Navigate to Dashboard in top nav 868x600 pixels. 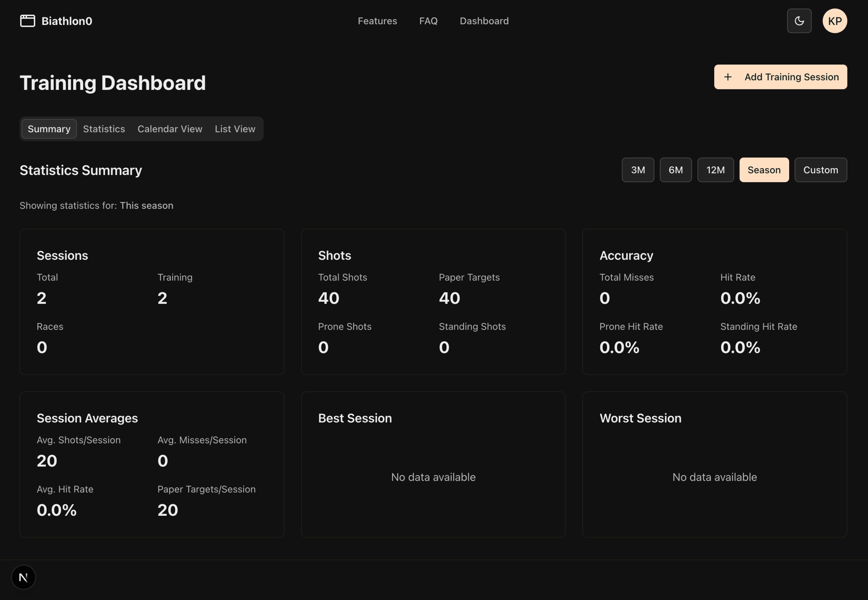pyautogui.click(x=484, y=21)
